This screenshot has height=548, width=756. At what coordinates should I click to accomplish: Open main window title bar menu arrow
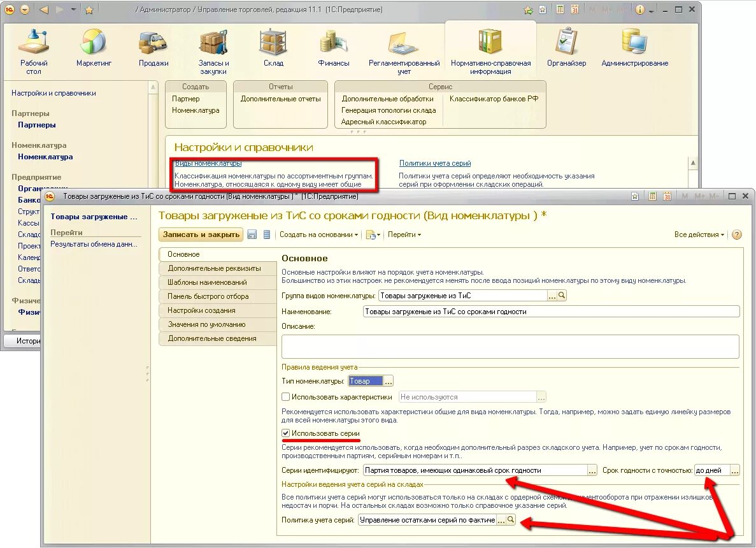point(25,10)
